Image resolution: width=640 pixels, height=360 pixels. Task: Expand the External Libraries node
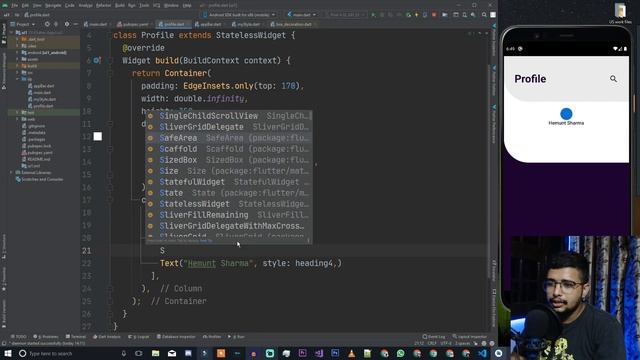(x=11, y=173)
